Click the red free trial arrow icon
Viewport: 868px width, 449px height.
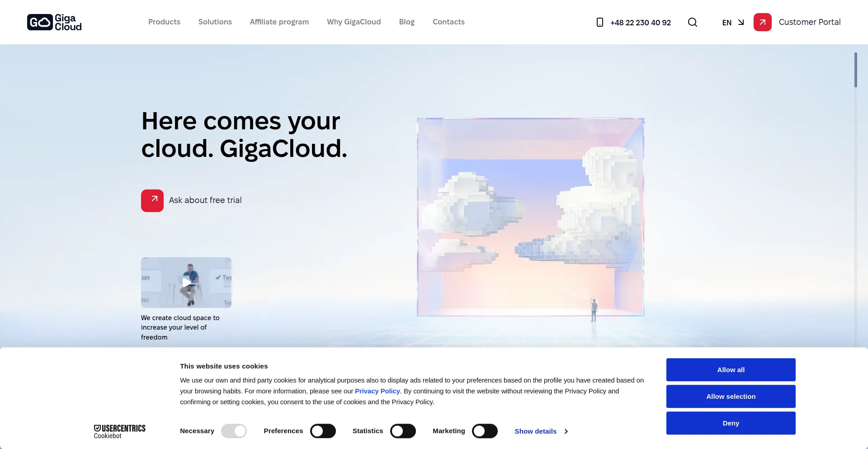[x=152, y=200]
